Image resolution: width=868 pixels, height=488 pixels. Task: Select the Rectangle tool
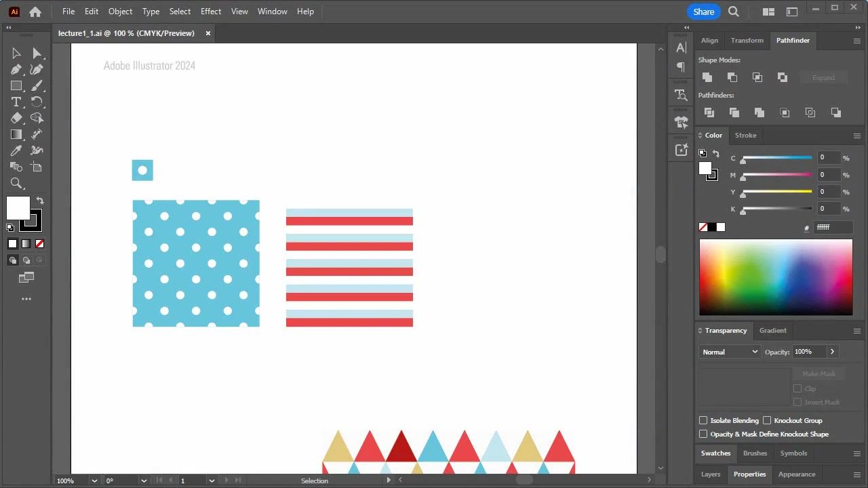[x=16, y=85]
